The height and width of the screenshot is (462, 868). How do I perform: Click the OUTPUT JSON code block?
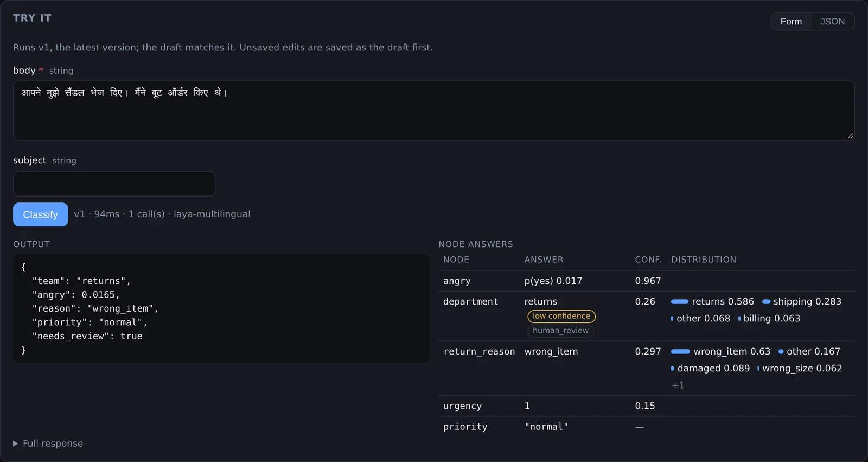point(221,308)
